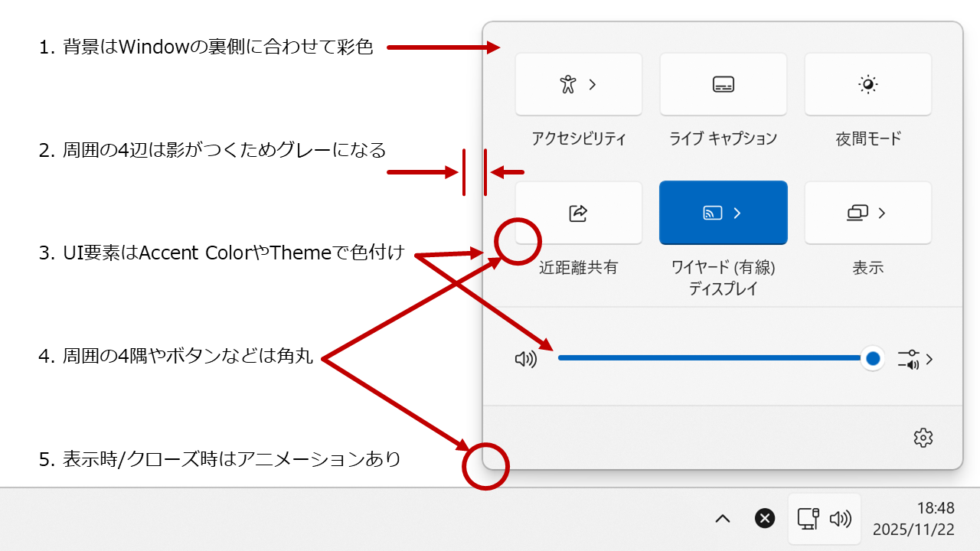This screenshot has height=551, width=980.
Task: Turn off the wired display connection tile
Action: (723, 213)
